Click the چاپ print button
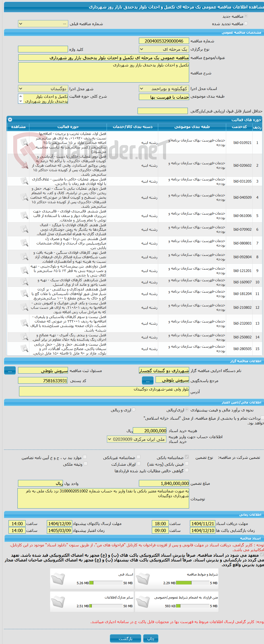Screen dimensions: 264x644 pyautogui.click(x=151, y=638)
